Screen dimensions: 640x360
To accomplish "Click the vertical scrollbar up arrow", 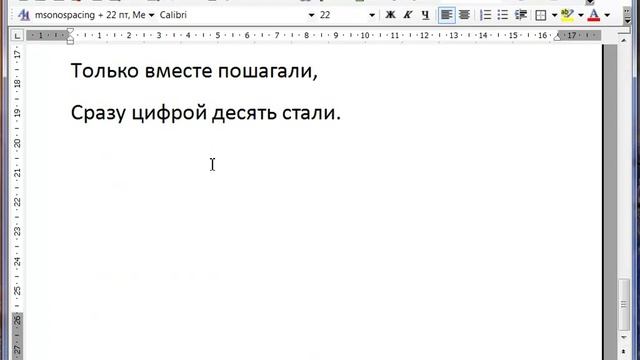I will (623, 40).
